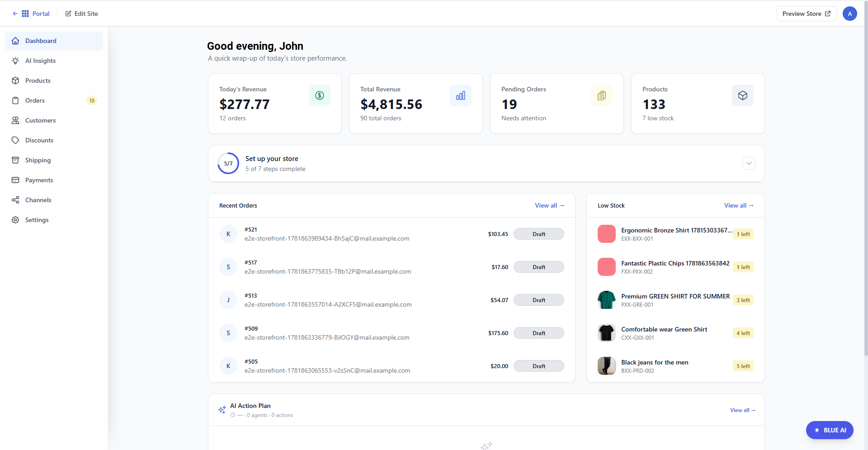Click the Draft status badge for order #521
Screen dimensions: 868x450
coord(539,234)
